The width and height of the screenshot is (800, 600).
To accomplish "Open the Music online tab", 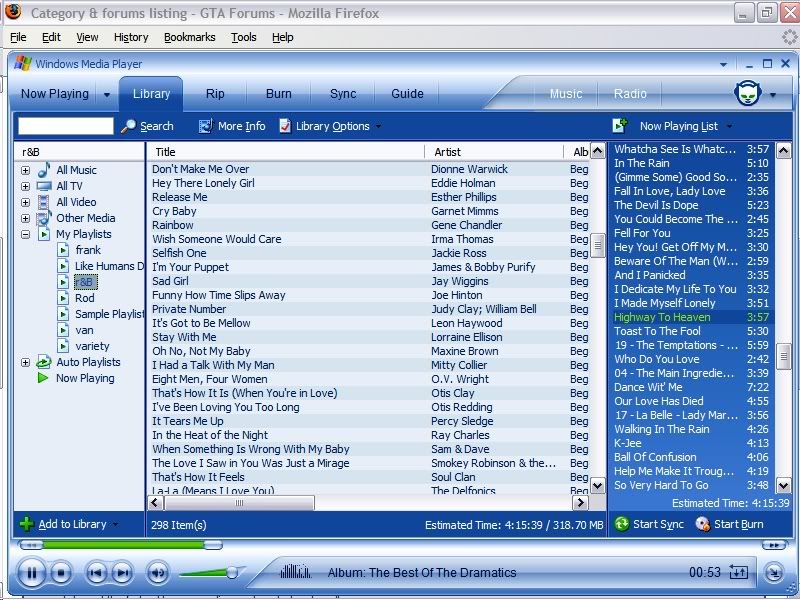I will 566,94.
